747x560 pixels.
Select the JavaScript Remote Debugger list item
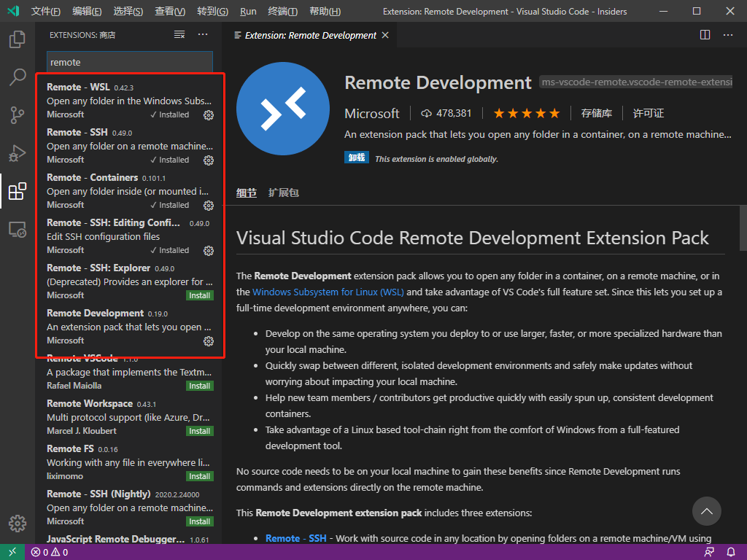tap(130, 539)
